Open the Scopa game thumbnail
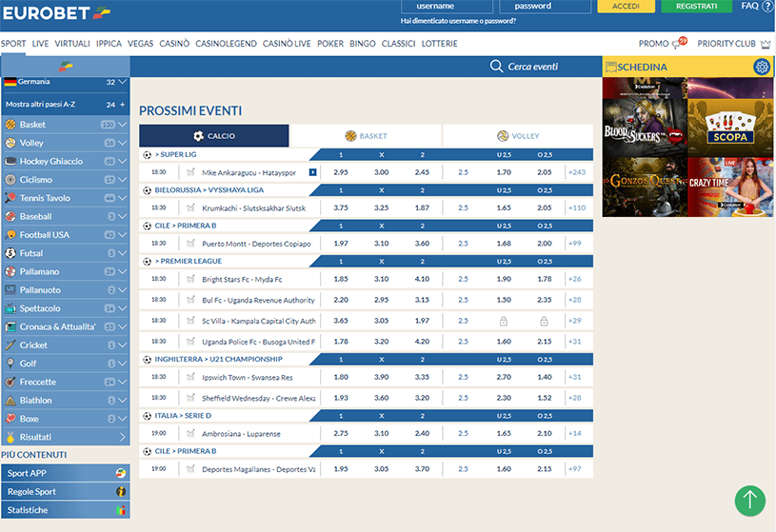The width and height of the screenshot is (776, 532). click(x=730, y=128)
